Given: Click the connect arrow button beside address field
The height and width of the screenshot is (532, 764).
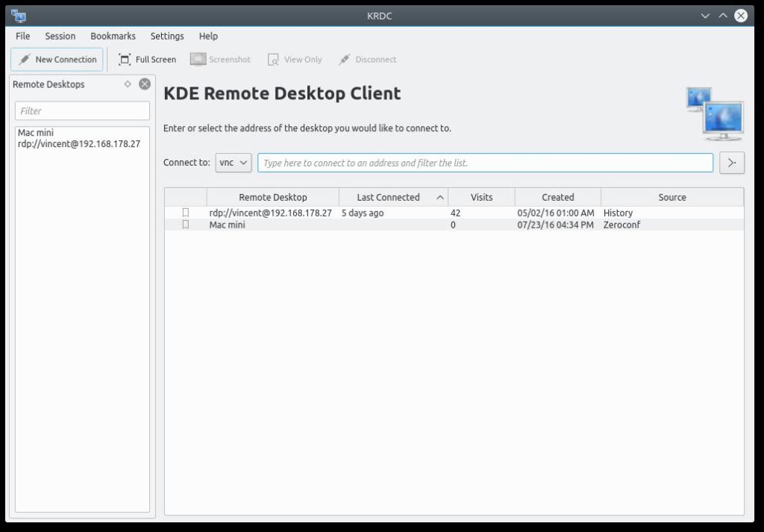Looking at the screenshot, I should click(x=732, y=163).
